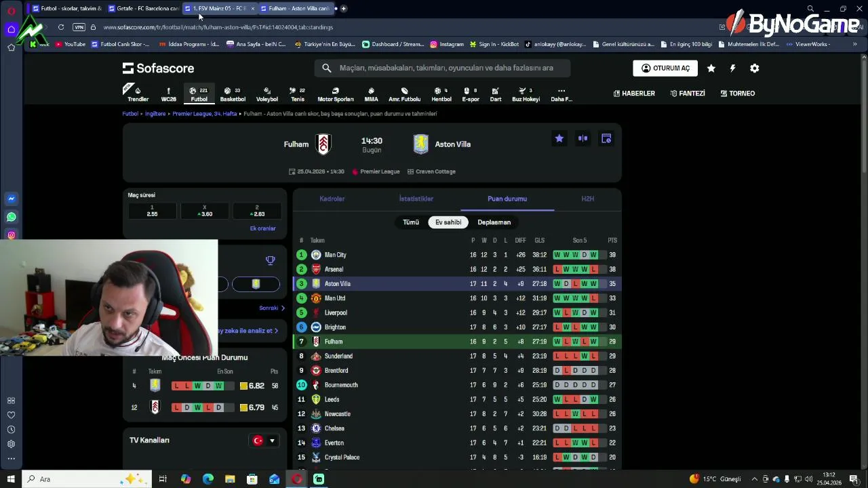The image size is (868, 488).
Task: Open the TV Kanalları country dropdown
Action: click(x=264, y=441)
